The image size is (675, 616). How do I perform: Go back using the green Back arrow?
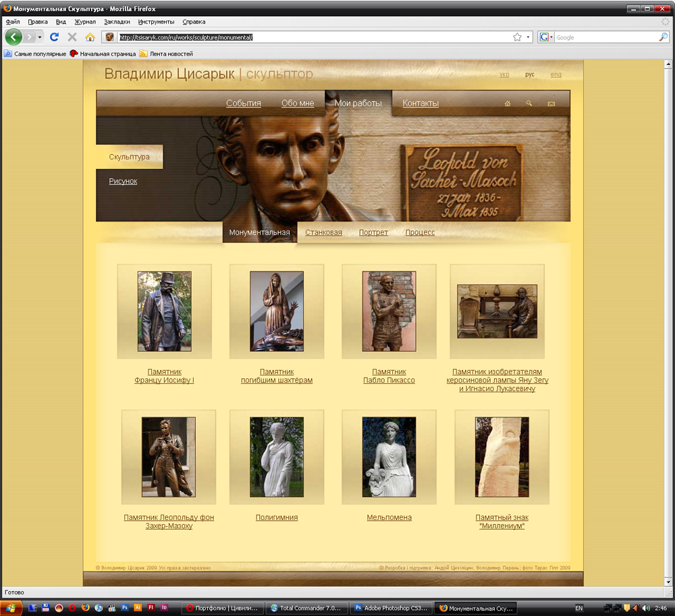[x=13, y=37]
